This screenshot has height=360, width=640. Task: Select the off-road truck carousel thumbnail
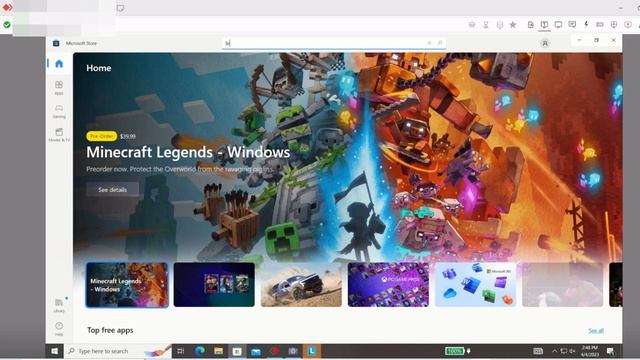[x=301, y=284]
